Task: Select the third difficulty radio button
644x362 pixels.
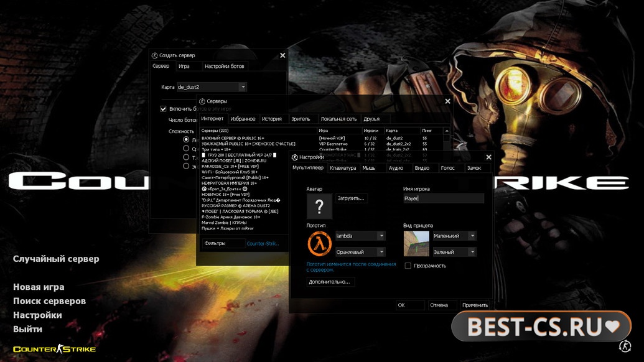Action: 186,157
